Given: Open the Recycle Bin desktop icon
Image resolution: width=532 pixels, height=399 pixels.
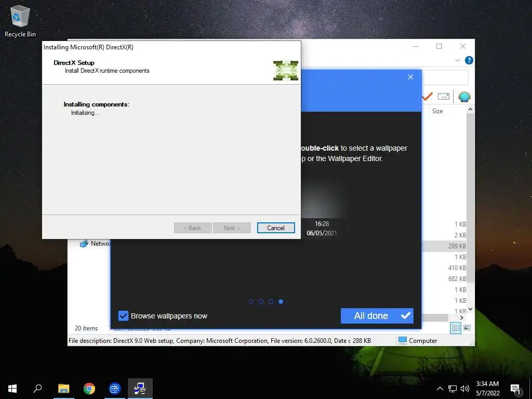Looking at the screenshot, I should click(x=20, y=21).
